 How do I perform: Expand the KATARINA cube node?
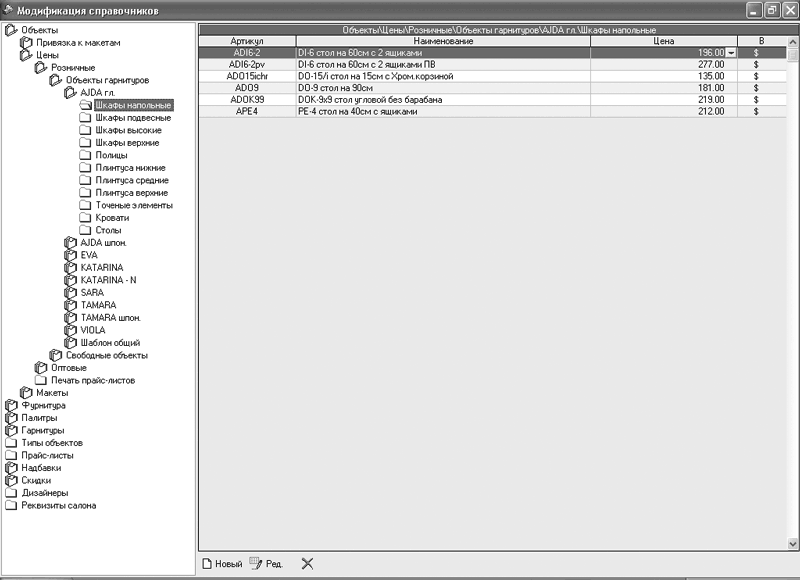(70, 268)
